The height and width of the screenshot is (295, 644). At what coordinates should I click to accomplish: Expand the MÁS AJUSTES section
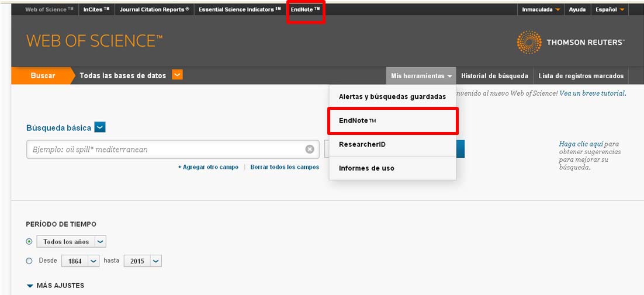(x=56, y=286)
